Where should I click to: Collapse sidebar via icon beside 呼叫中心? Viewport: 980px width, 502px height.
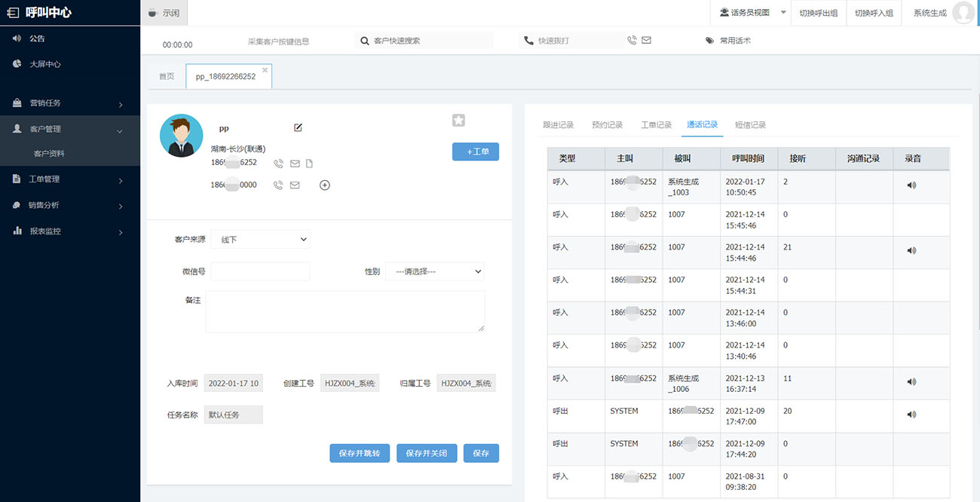coord(13,13)
